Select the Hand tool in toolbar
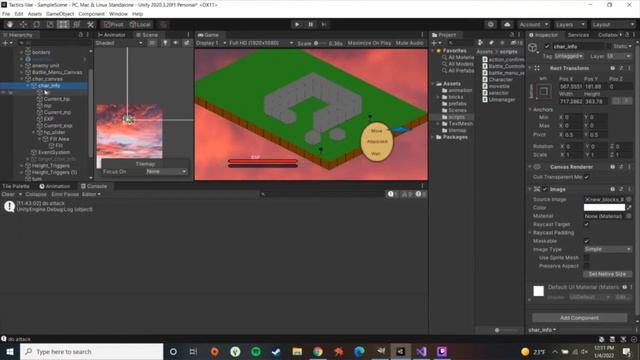Screen dimensions: 640x360 pos(9,24)
